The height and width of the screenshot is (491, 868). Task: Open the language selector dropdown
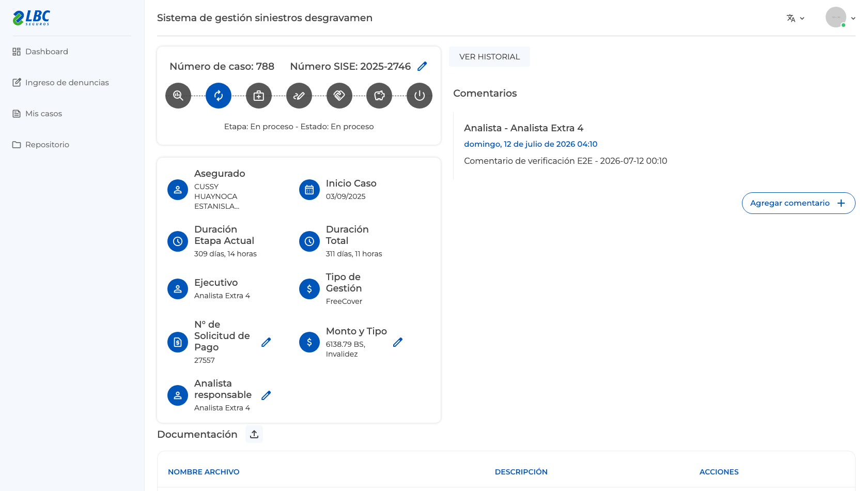(796, 18)
